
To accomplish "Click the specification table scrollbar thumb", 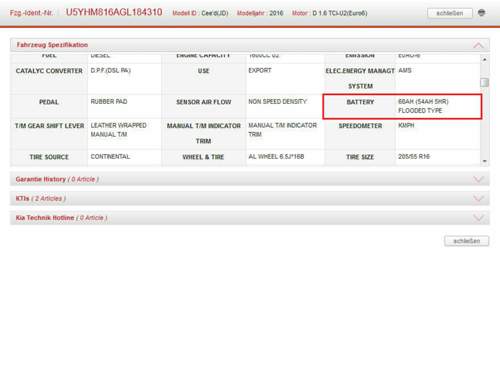I will coord(485,82).
